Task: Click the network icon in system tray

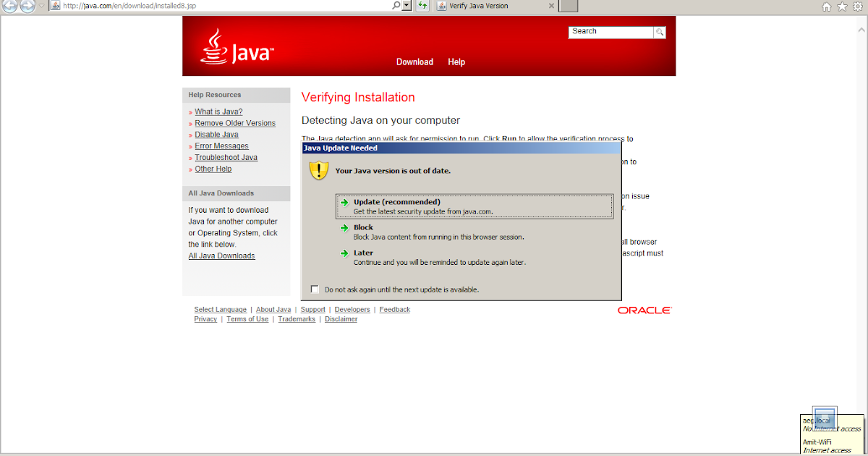Action: pos(825,418)
